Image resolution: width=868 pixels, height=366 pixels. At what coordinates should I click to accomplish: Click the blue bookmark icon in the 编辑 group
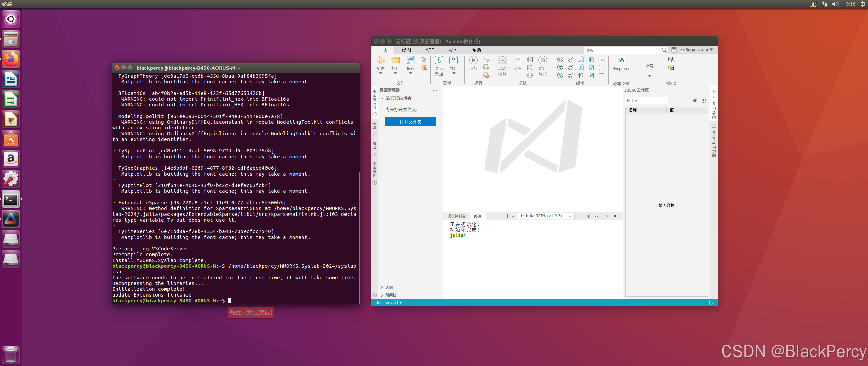pyautogui.click(x=581, y=59)
